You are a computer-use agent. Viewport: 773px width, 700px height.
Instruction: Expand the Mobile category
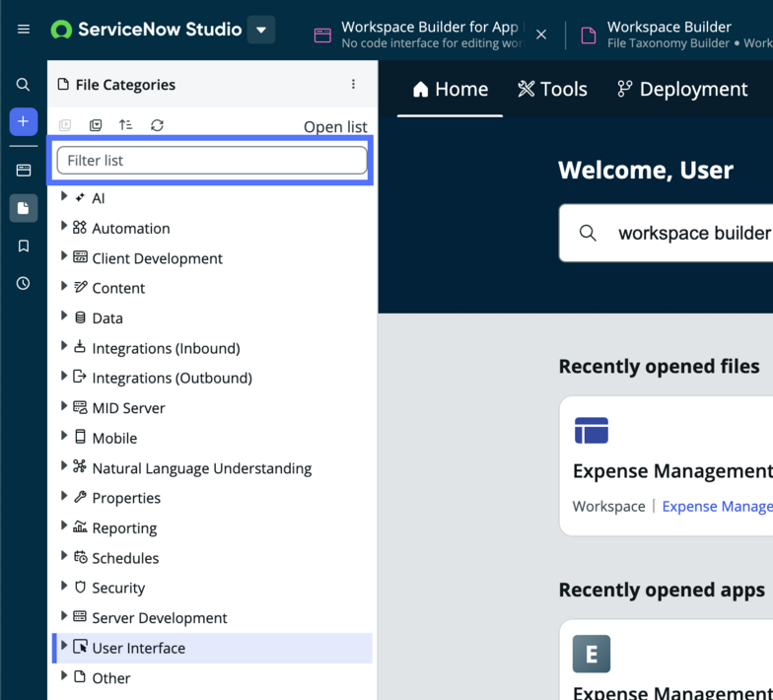click(63, 436)
